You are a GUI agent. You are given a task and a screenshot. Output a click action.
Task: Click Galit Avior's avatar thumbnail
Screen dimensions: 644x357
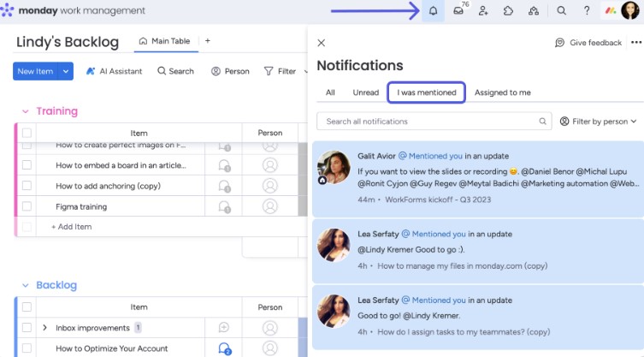(x=334, y=167)
